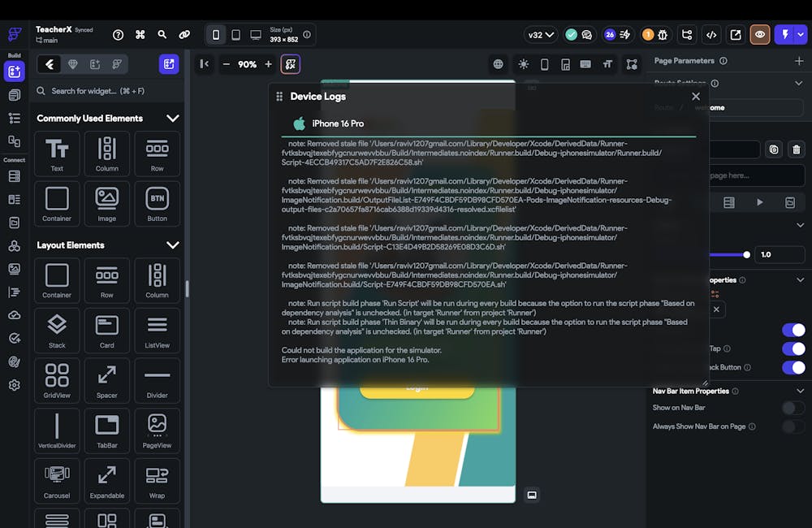
Task: Open the debug bug icon panel
Action: 663,35
